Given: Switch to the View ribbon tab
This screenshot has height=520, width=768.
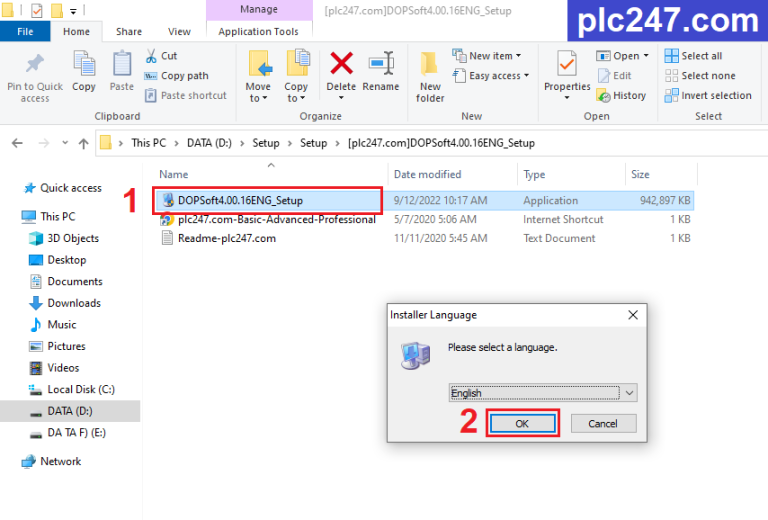Looking at the screenshot, I should [179, 31].
